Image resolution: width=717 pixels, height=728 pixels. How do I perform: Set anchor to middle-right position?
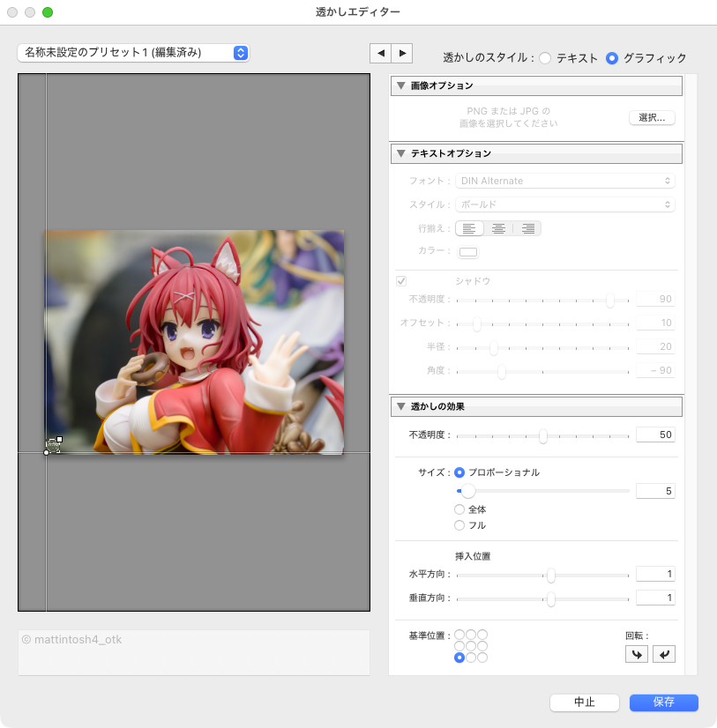point(482,646)
